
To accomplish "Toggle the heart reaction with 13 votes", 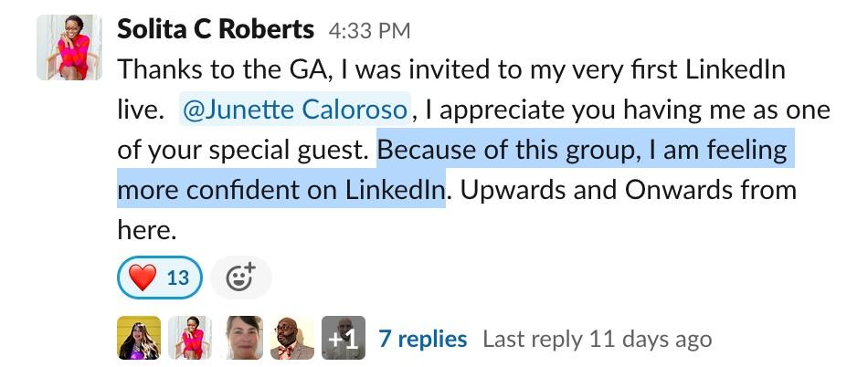I will click(159, 278).
